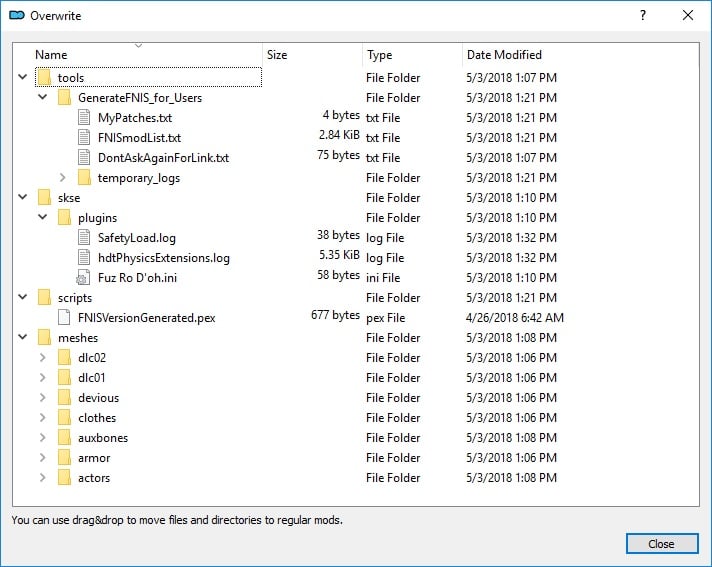712x567 pixels.
Task: Click the devious folder icon
Action: (x=64, y=398)
